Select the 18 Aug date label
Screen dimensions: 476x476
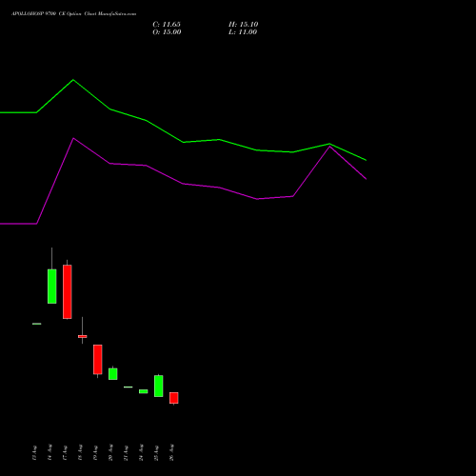pos(80,453)
